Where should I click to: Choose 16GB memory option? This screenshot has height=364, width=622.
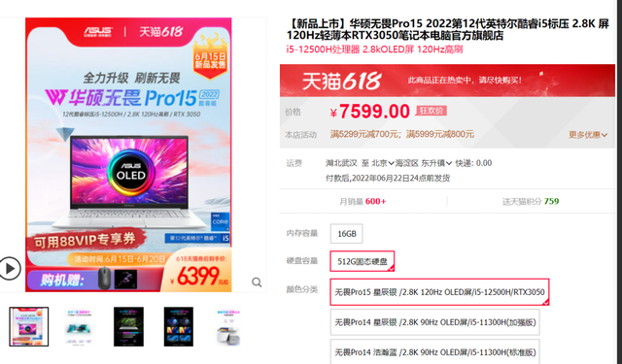coord(346,234)
